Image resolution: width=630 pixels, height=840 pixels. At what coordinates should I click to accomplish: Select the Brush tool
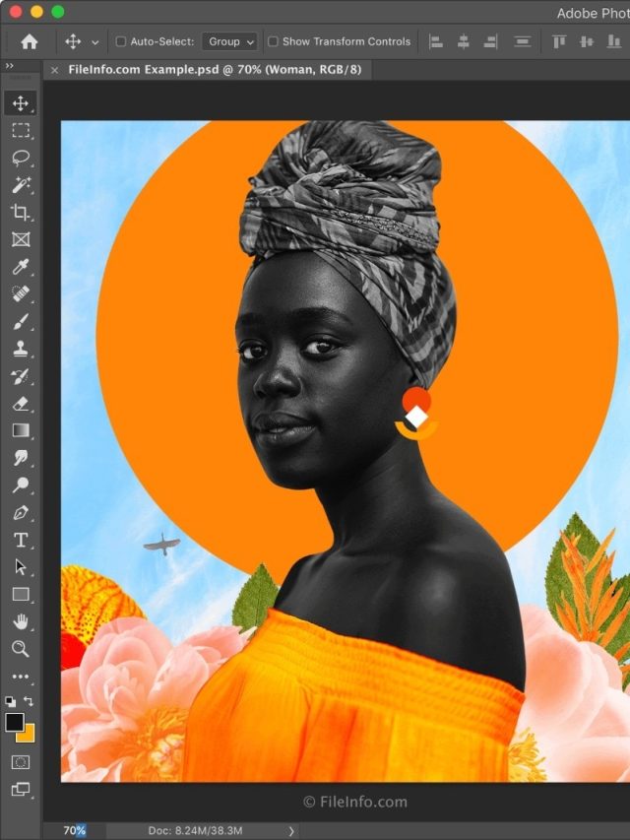(x=21, y=321)
